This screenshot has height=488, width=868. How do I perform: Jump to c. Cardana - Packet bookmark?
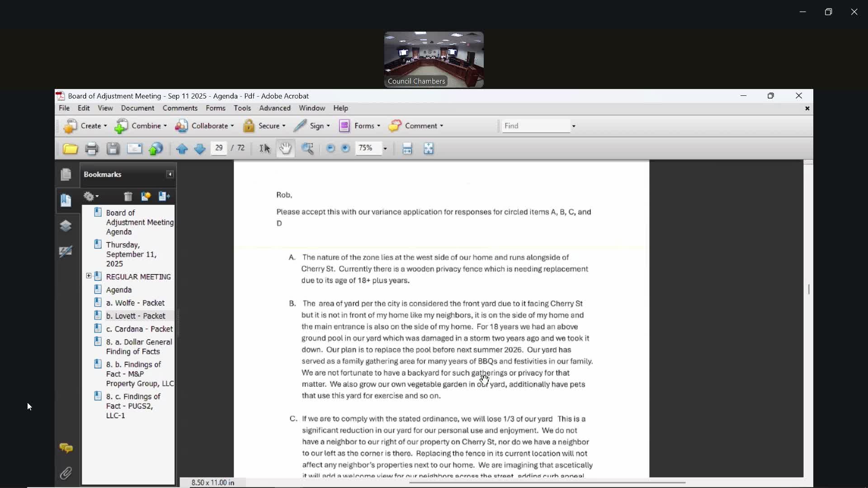point(139,329)
